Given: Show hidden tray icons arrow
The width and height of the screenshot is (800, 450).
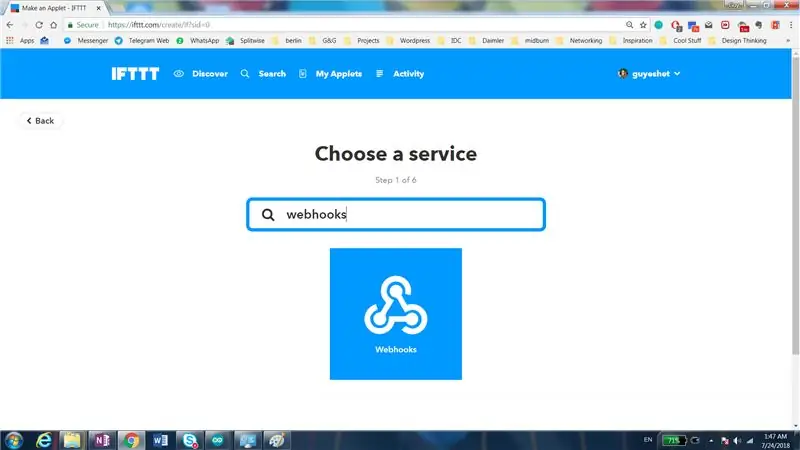Looking at the screenshot, I should tap(711, 440).
